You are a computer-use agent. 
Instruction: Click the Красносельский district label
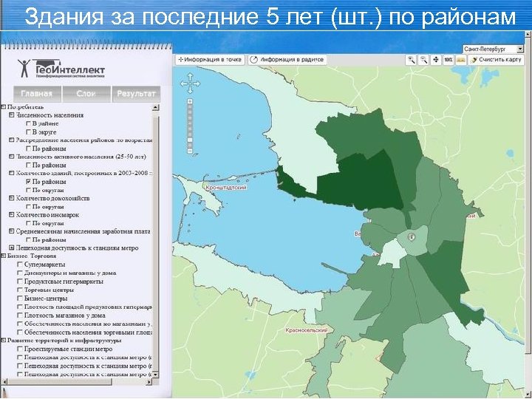(x=307, y=330)
